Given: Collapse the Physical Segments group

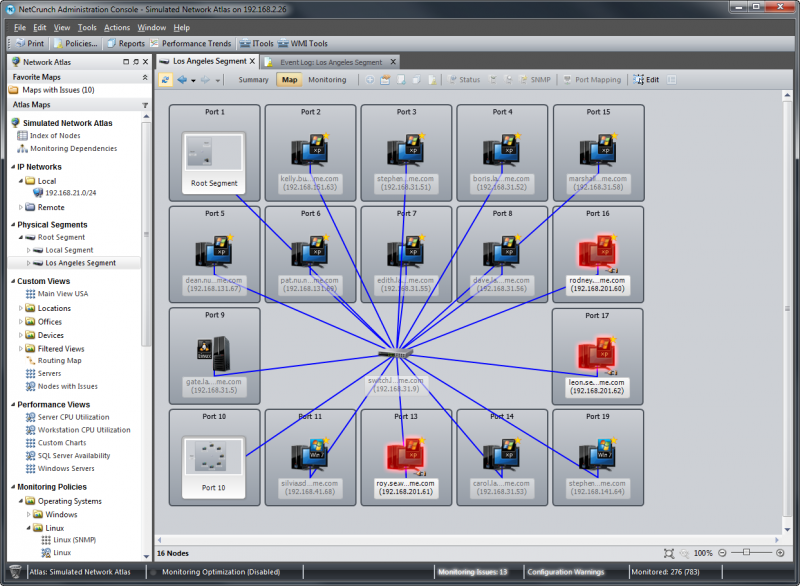Looking at the screenshot, I should 13,224.
